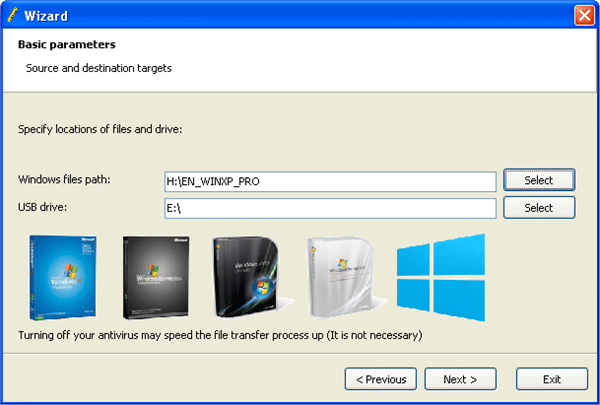This screenshot has height=405, width=600.
Task: Click the antivirus tip text
Action: click(220, 335)
